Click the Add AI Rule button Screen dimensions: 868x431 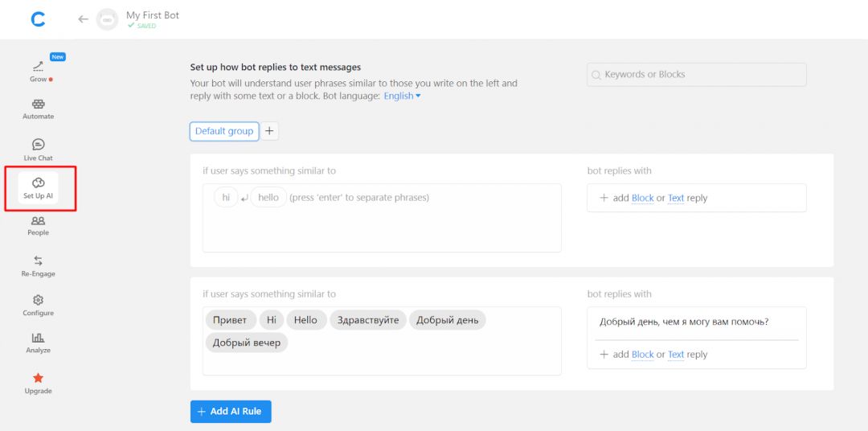point(231,411)
